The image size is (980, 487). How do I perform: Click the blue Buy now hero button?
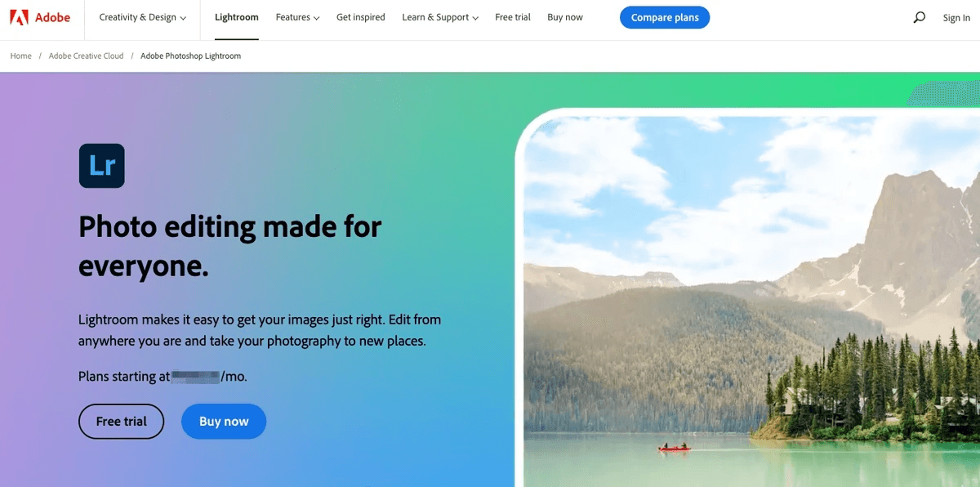224,422
